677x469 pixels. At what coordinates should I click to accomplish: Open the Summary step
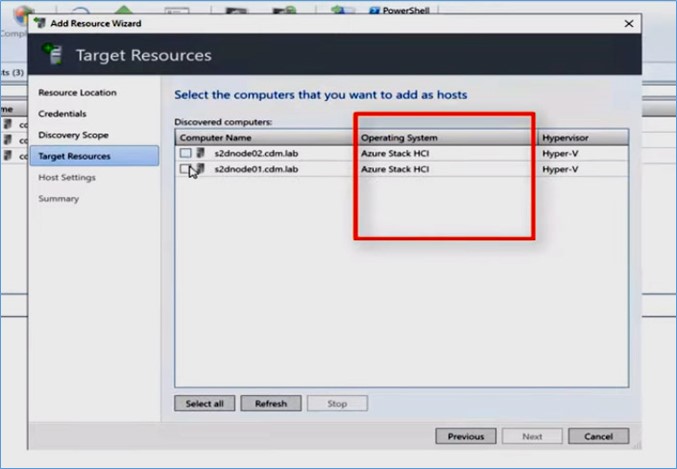(x=58, y=199)
